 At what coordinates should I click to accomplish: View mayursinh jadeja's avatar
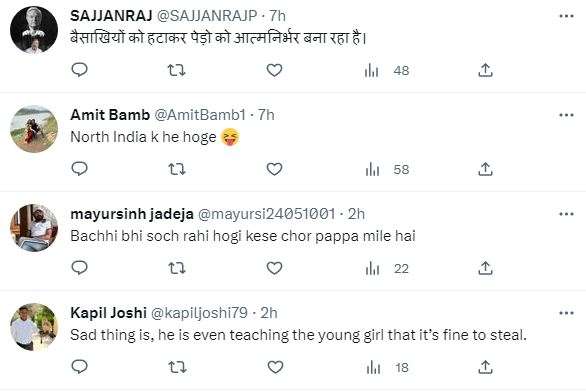click(x=34, y=228)
